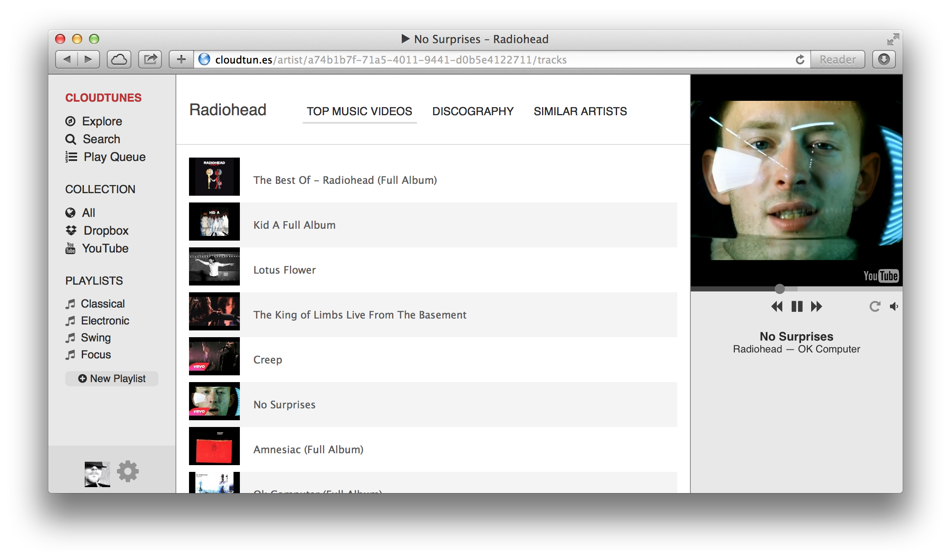Image resolution: width=951 pixels, height=560 pixels.
Task: Open the Play Queue
Action: [x=114, y=157]
